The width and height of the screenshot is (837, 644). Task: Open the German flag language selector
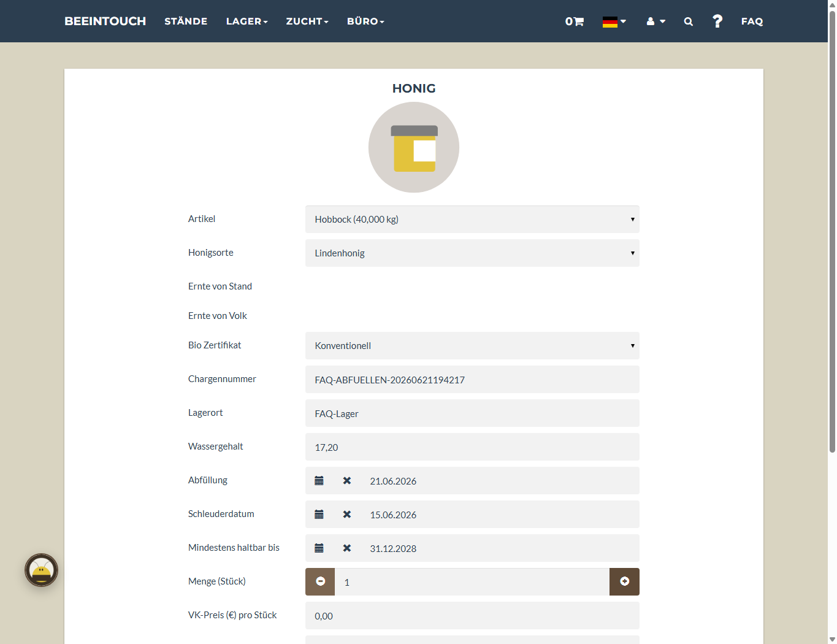614,21
